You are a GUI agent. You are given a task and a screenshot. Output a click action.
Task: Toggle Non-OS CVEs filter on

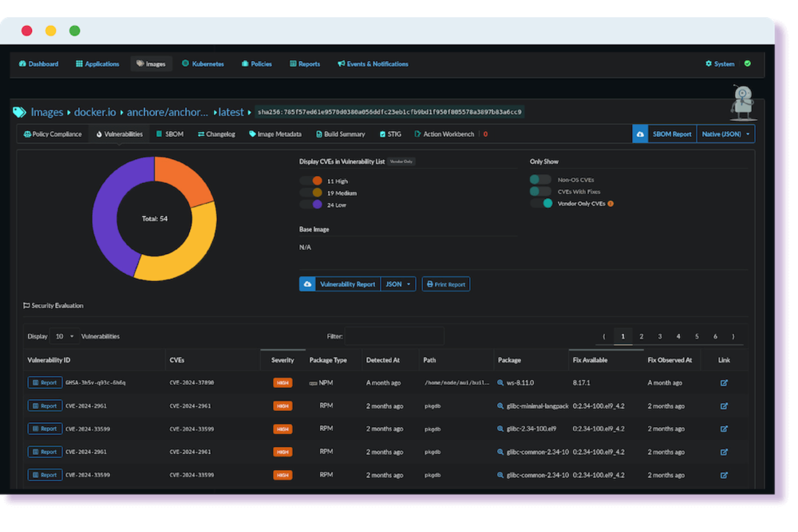[540, 179]
